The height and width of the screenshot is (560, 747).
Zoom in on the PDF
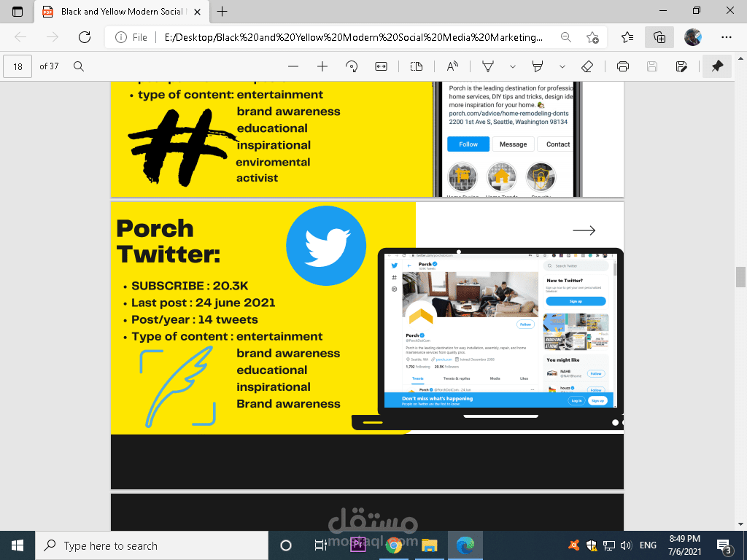coord(322,66)
